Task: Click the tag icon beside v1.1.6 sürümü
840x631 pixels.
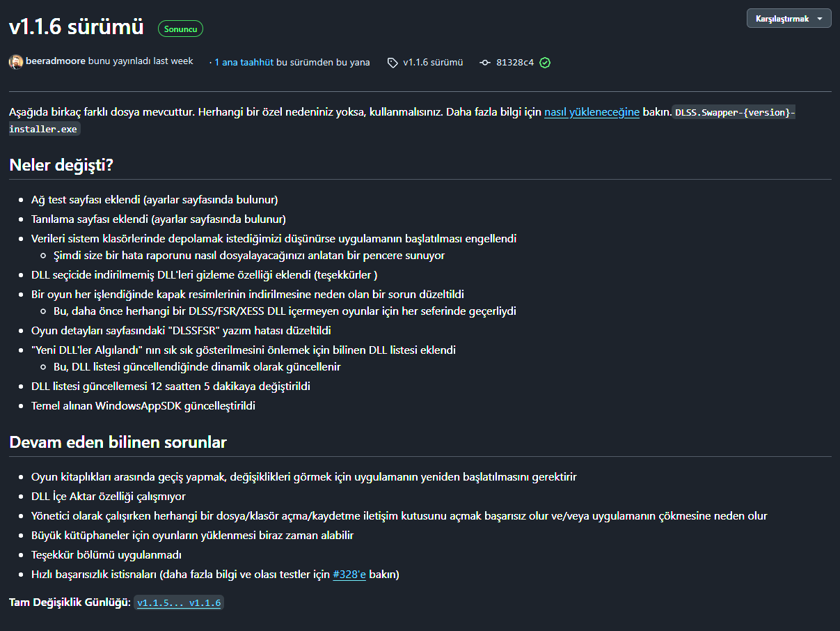Action: 393,63
